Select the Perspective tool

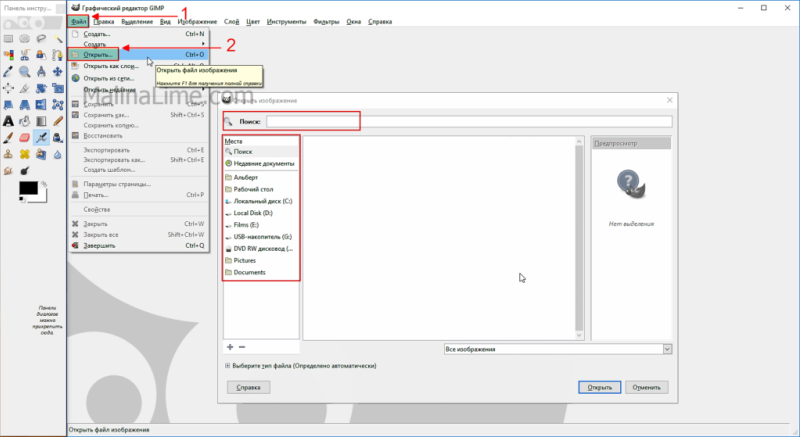pyautogui.click(x=24, y=105)
